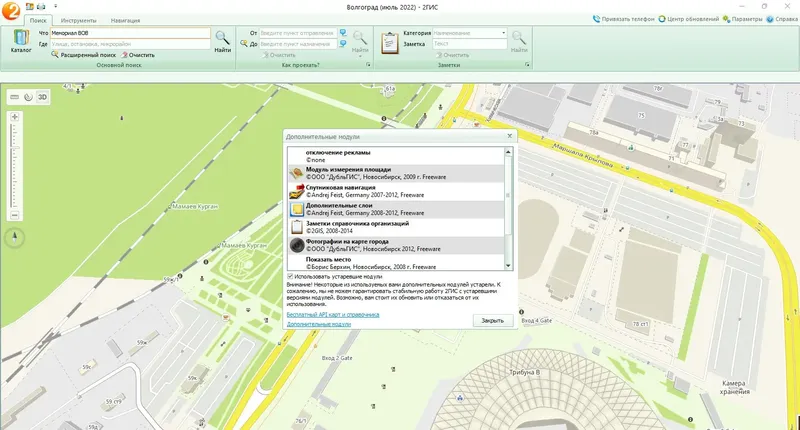This screenshot has height=430, width=800.
Task: Click the map zoom slider handle
Action: tap(15, 148)
